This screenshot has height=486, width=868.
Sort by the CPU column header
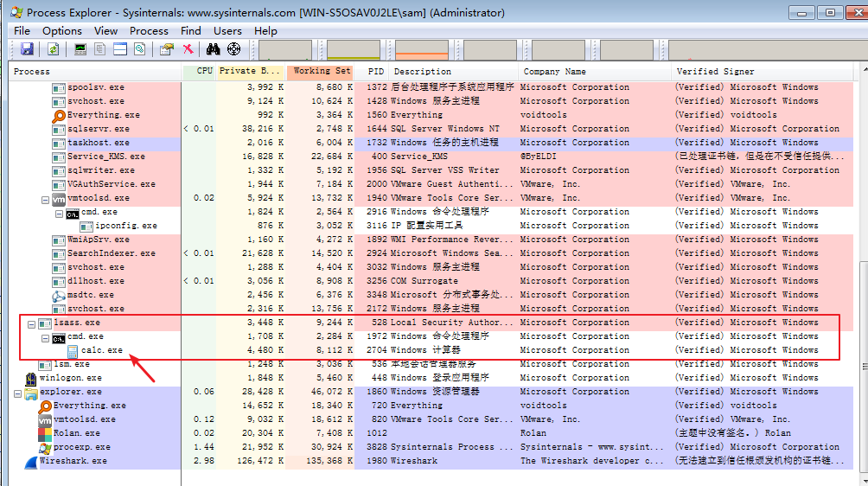point(199,72)
